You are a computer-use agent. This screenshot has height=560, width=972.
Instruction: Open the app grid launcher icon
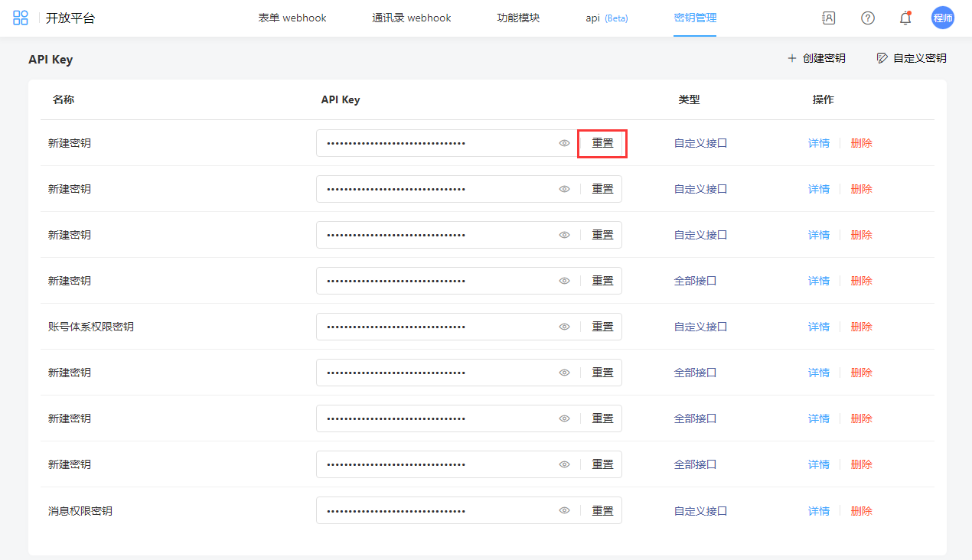(21, 18)
